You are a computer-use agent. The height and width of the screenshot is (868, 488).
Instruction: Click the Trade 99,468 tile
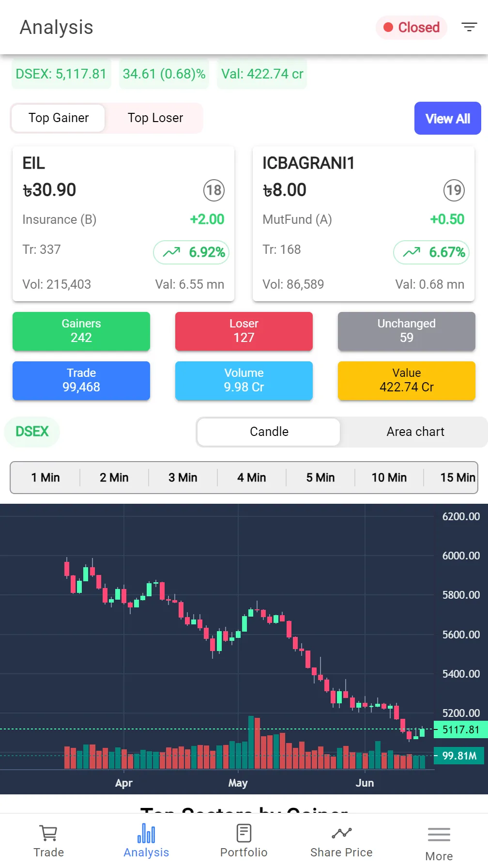click(81, 380)
